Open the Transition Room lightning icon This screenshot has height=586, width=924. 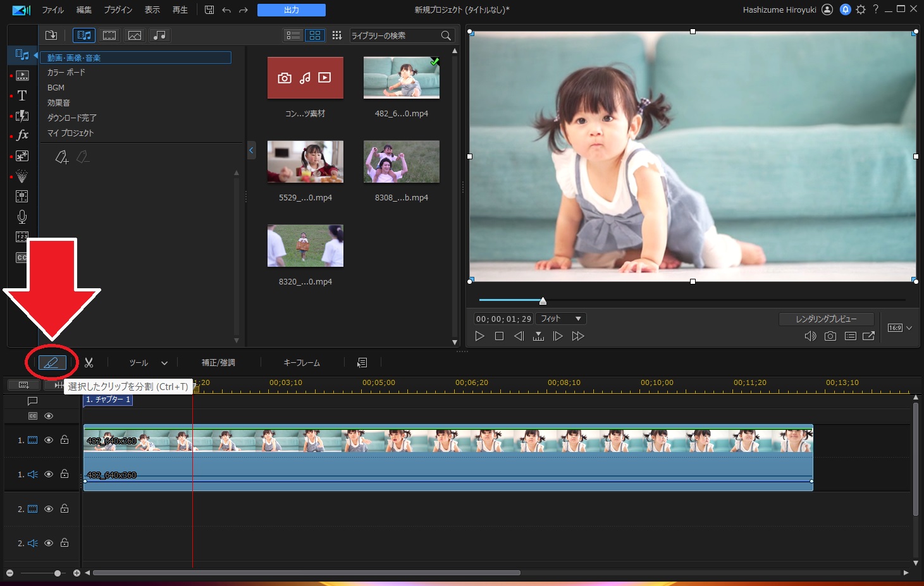click(x=22, y=116)
